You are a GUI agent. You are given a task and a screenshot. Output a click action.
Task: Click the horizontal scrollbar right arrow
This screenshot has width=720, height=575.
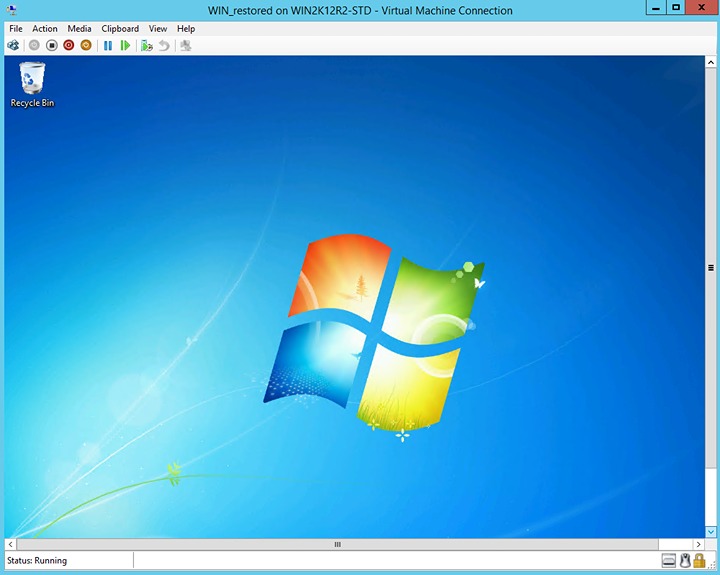pos(698,544)
